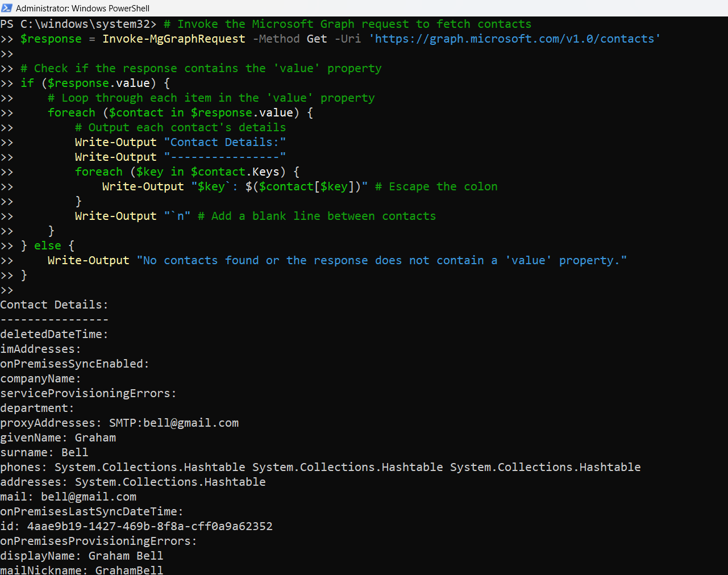The width and height of the screenshot is (728, 575).
Task: Click the '$response' variable in assignment line
Action: (51, 39)
